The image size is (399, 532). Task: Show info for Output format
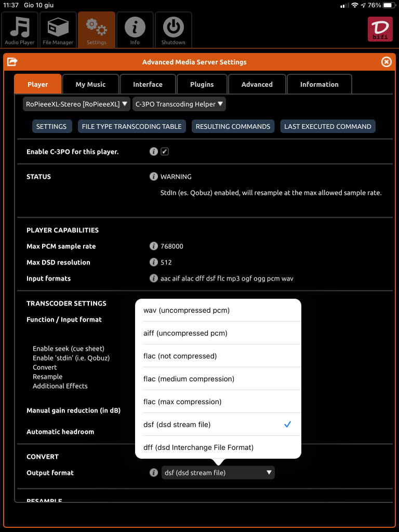coord(154,473)
